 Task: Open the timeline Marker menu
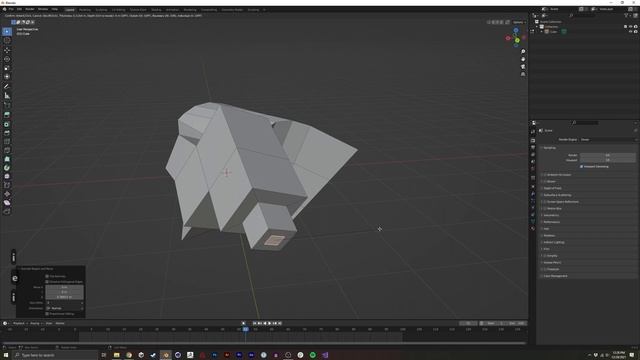coord(60,323)
